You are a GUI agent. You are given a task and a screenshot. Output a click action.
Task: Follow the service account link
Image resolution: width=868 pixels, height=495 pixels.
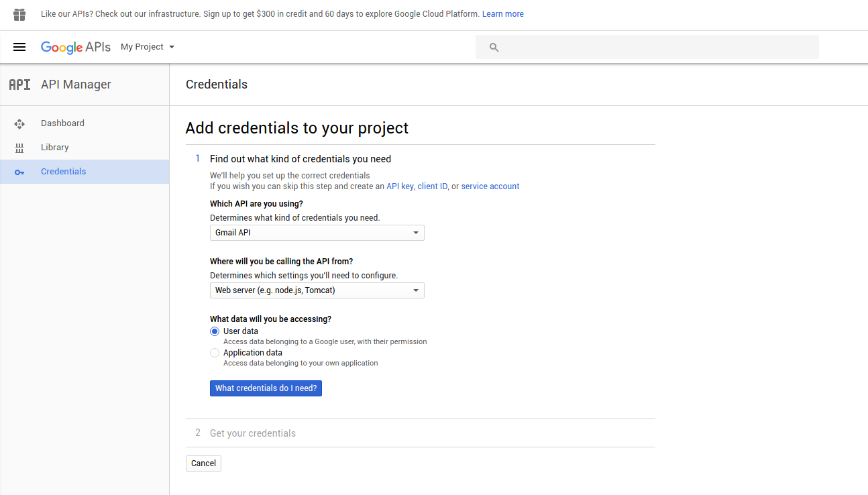490,186
